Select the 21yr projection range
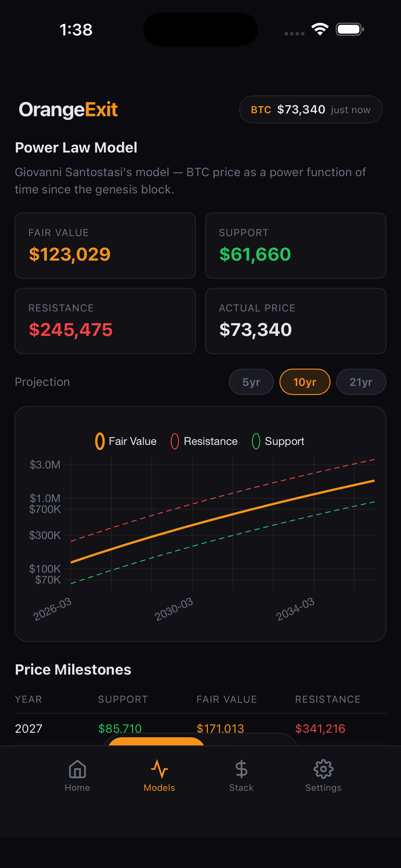 361,382
